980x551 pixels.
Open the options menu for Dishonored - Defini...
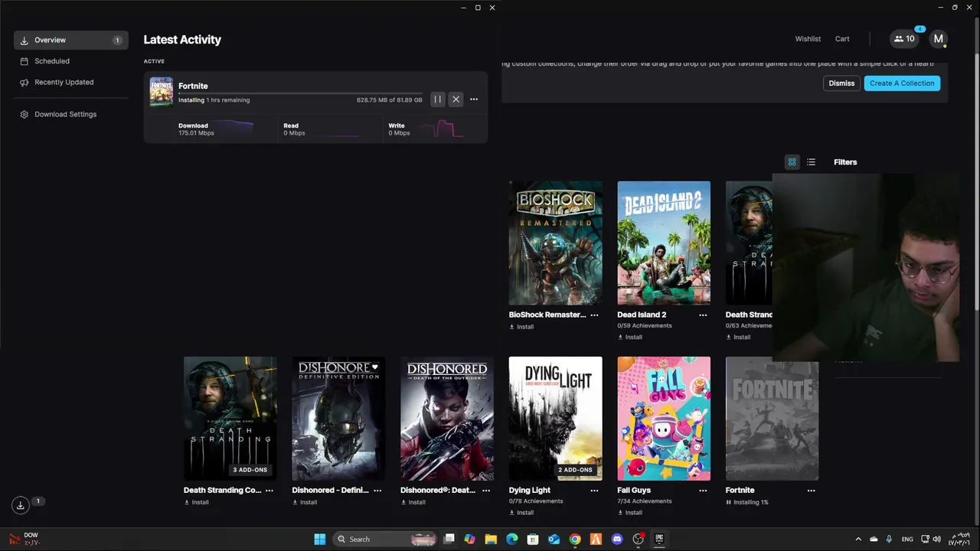(x=377, y=491)
